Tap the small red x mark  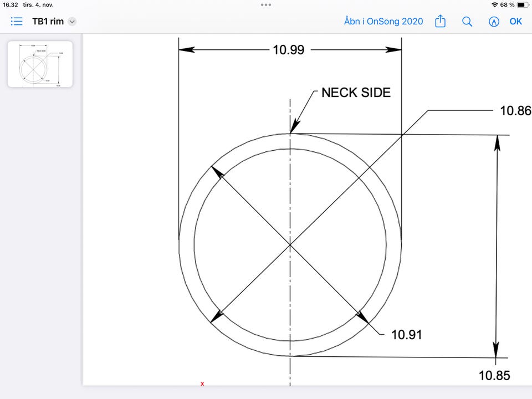[202, 383]
